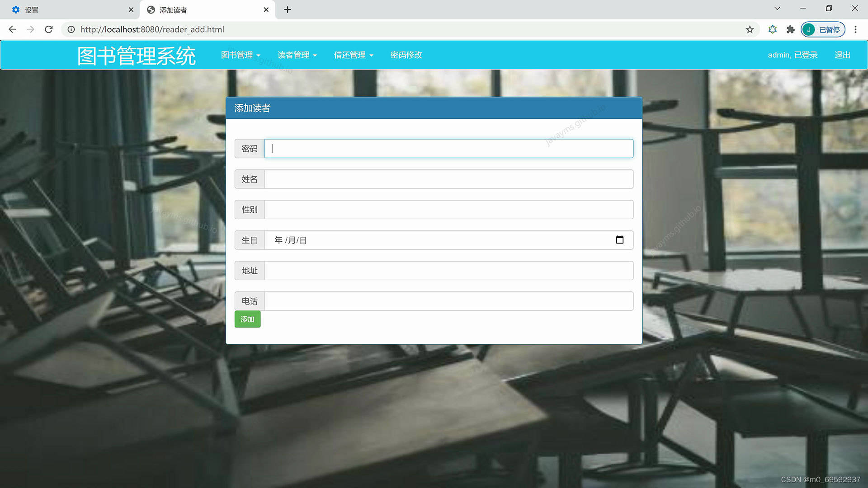The image size is (868, 488).
Task: Open the browser extensions puzzle icon
Action: (790, 29)
